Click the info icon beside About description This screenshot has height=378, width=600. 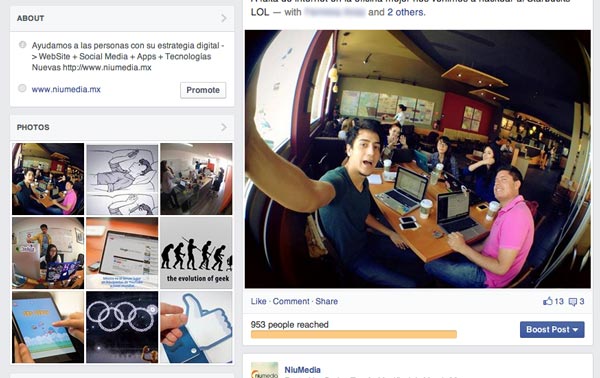pyautogui.click(x=23, y=45)
